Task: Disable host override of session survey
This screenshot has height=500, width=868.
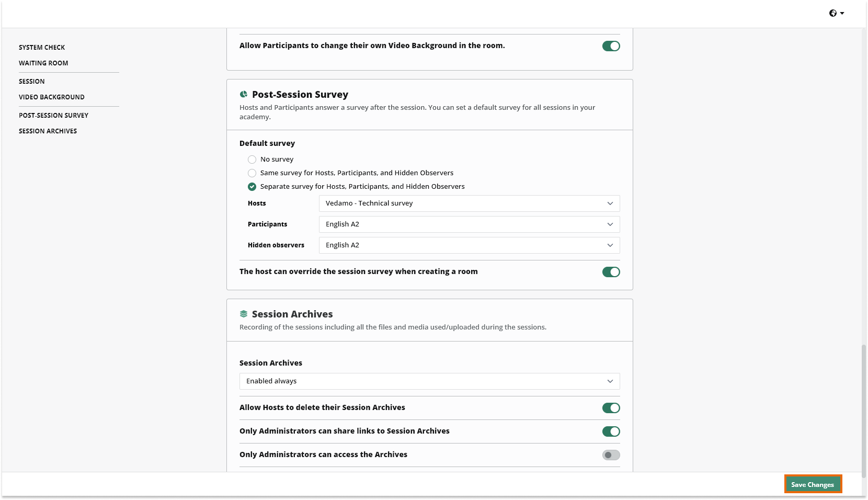Action: (611, 272)
